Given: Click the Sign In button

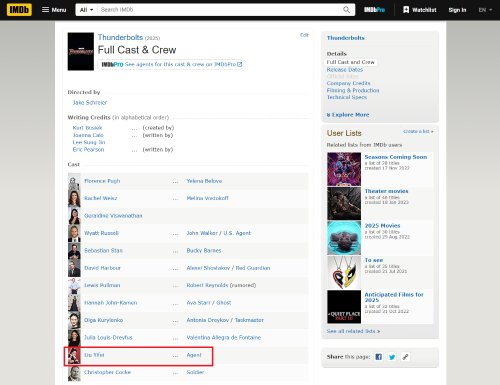Looking at the screenshot, I should tap(457, 10).
